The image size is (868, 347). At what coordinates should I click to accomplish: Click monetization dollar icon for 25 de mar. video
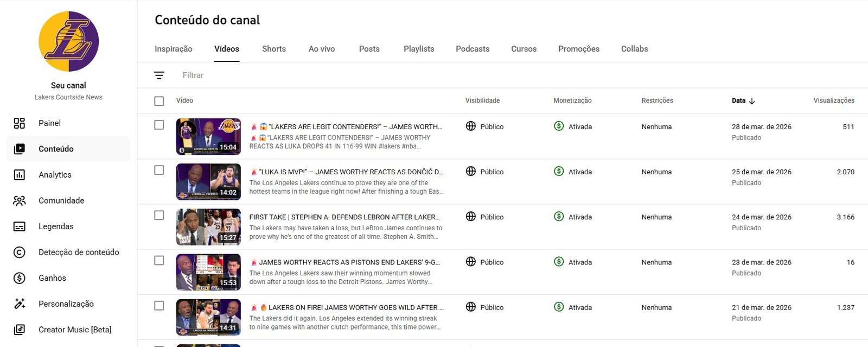click(559, 171)
